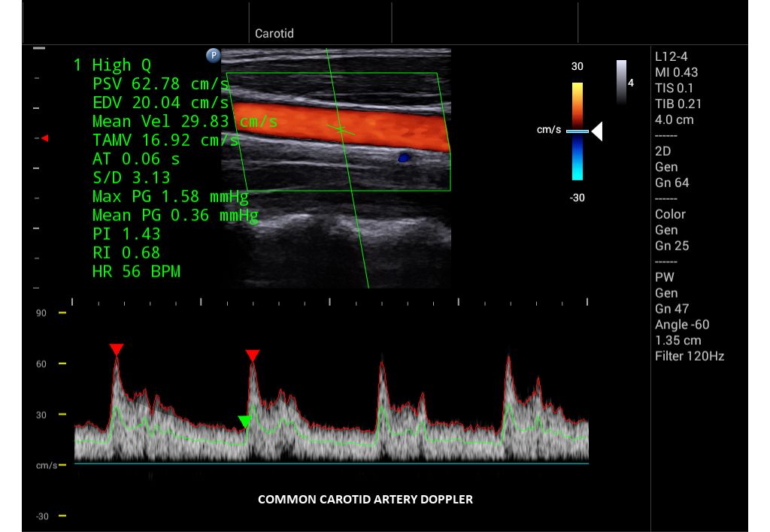Click the Filter 120Hz setting
This screenshot has height=532, width=770.
pyautogui.click(x=689, y=356)
